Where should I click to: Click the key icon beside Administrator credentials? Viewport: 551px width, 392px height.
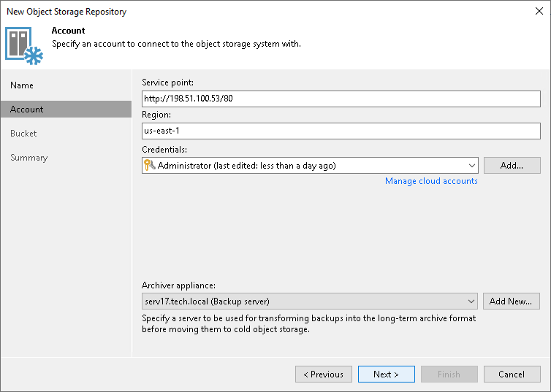[150, 165]
